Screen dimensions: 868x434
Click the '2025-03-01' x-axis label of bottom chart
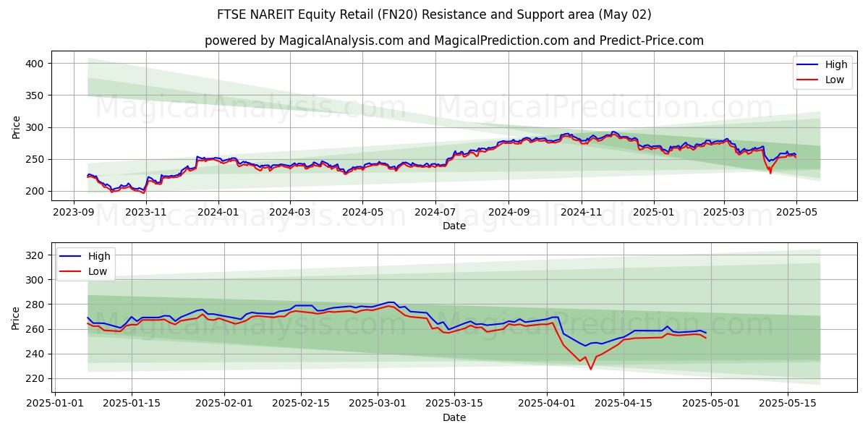pos(377,404)
